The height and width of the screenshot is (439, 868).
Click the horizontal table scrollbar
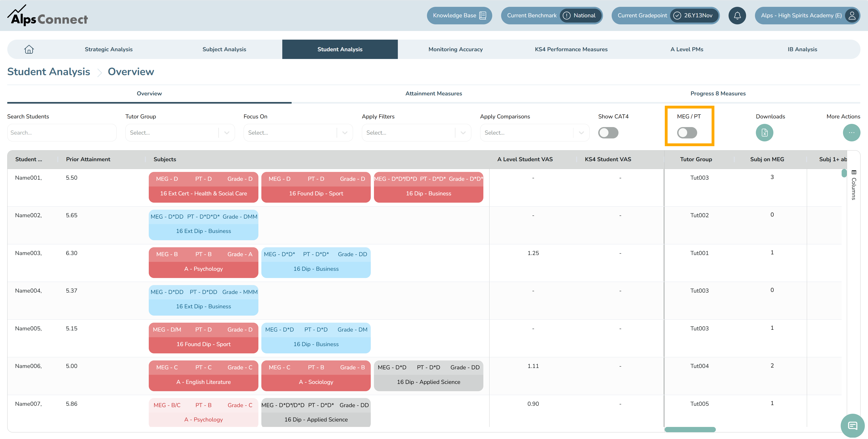click(690, 430)
